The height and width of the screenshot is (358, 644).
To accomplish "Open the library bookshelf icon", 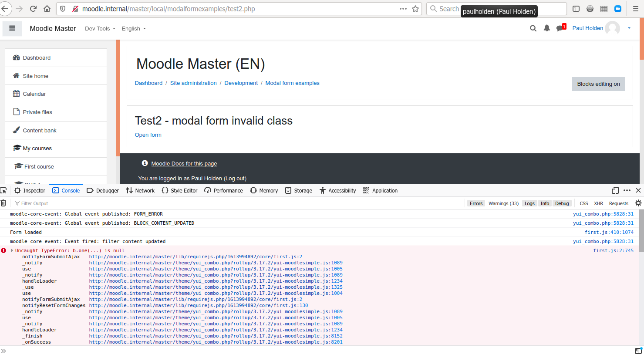I will [x=604, y=9].
